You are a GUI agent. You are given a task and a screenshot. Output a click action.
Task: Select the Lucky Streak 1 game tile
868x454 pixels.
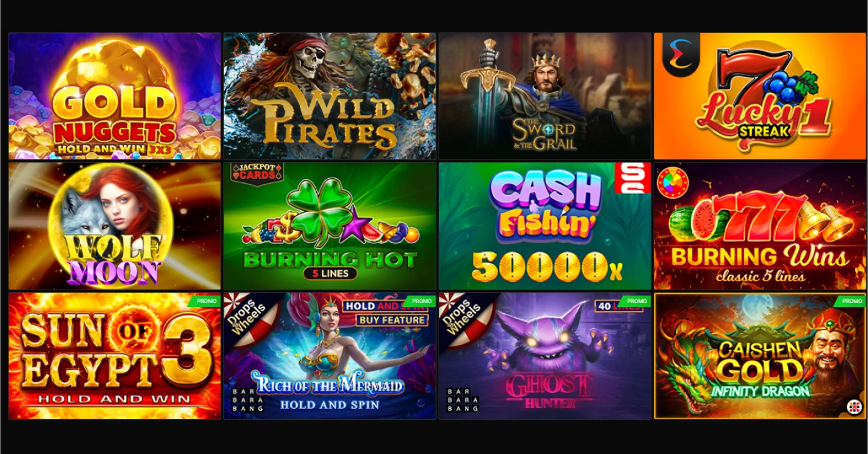(x=760, y=96)
